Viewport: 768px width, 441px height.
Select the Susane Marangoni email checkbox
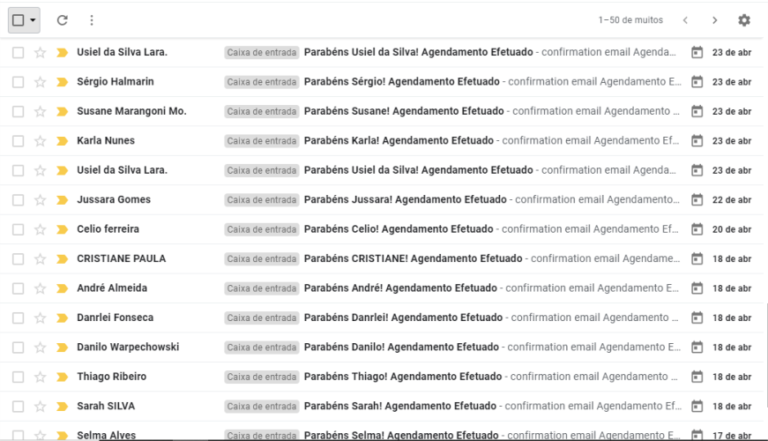(x=18, y=111)
